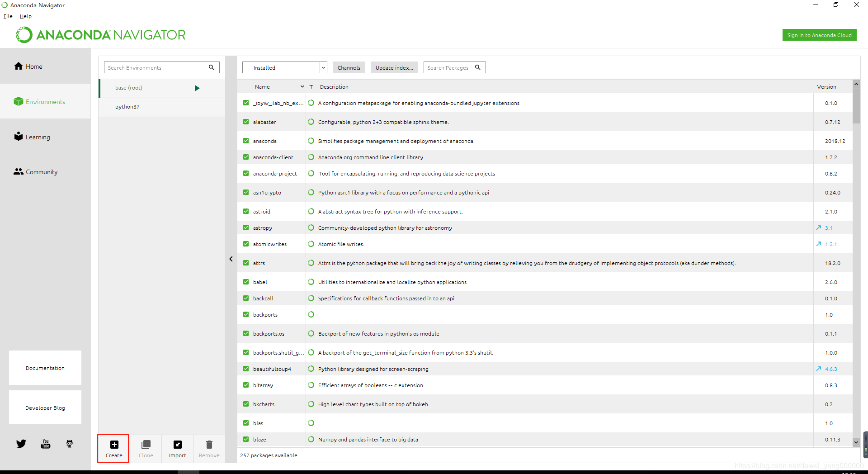Click the green play arrow for base (root)
868x474 pixels.
[197, 88]
